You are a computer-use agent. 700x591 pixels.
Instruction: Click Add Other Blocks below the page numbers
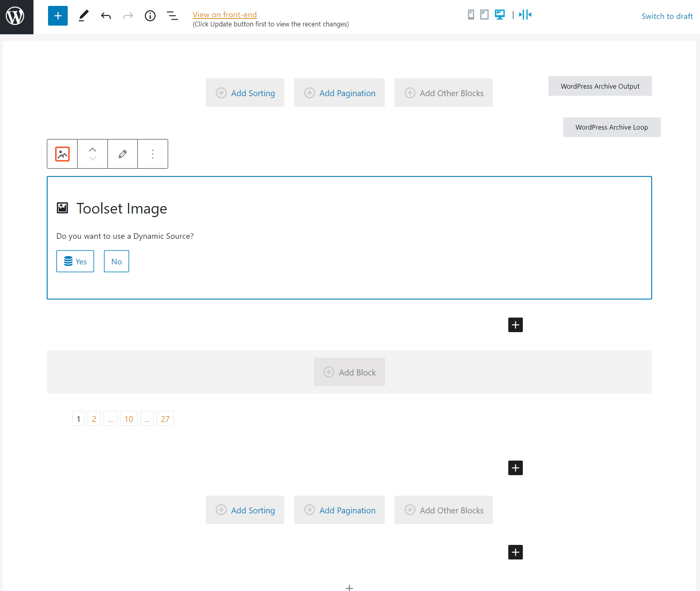444,510
